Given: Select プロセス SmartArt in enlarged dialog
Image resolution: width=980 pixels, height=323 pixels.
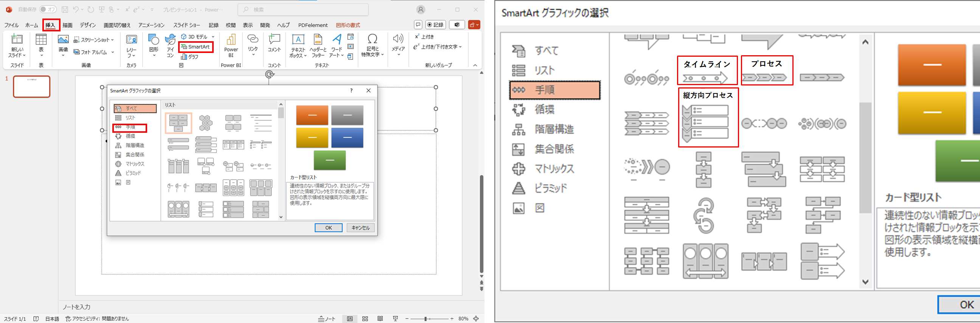Looking at the screenshot, I should [765, 78].
